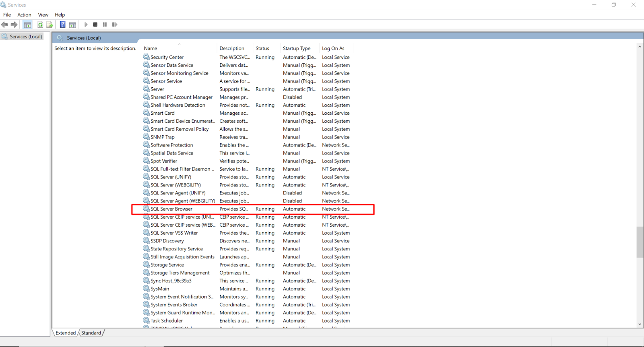Image resolution: width=644 pixels, height=347 pixels.
Task: Select the SQL Server Browser service row
Action: [x=171, y=209]
